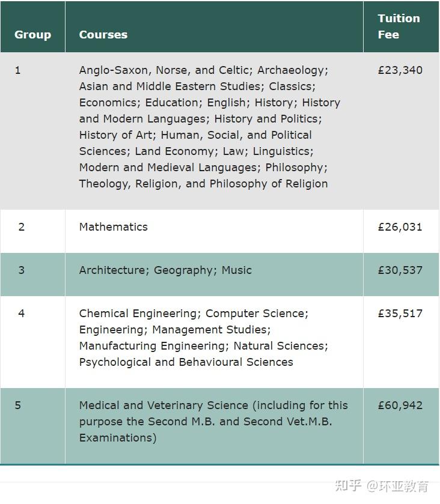Select the Group 5 number cell
This screenshot has height=504, width=440.
[x=18, y=405]
